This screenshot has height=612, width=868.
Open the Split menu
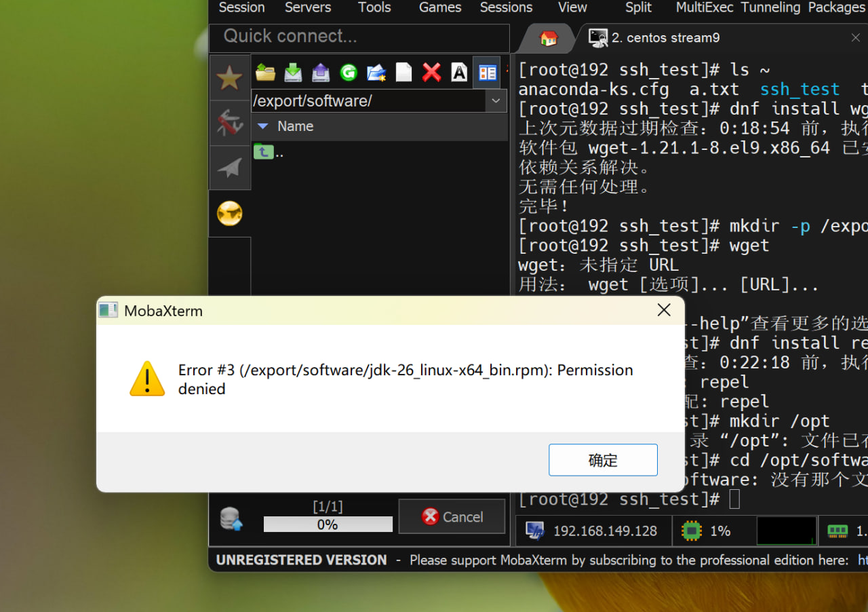pyautogui.click(x=638, y=7)
